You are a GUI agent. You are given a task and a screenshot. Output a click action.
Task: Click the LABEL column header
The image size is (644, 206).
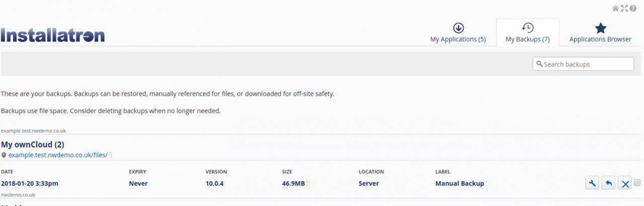(x=443, y=172)
